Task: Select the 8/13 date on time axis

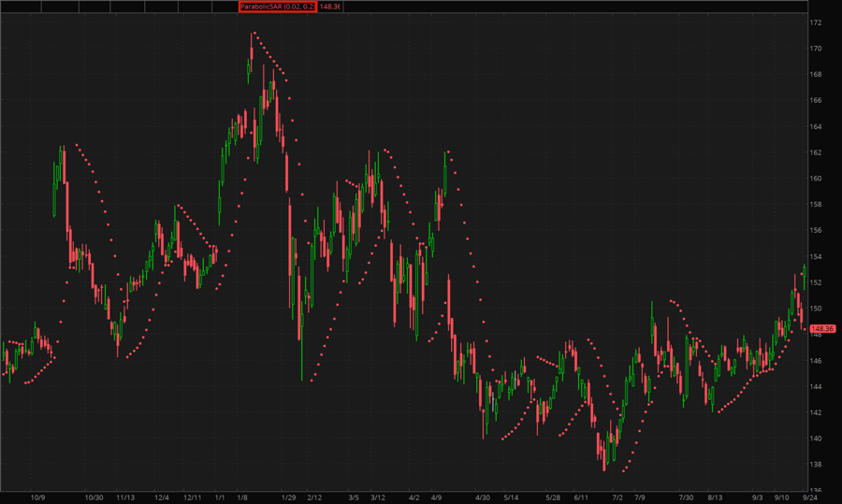Action: (x=716, y=497)
